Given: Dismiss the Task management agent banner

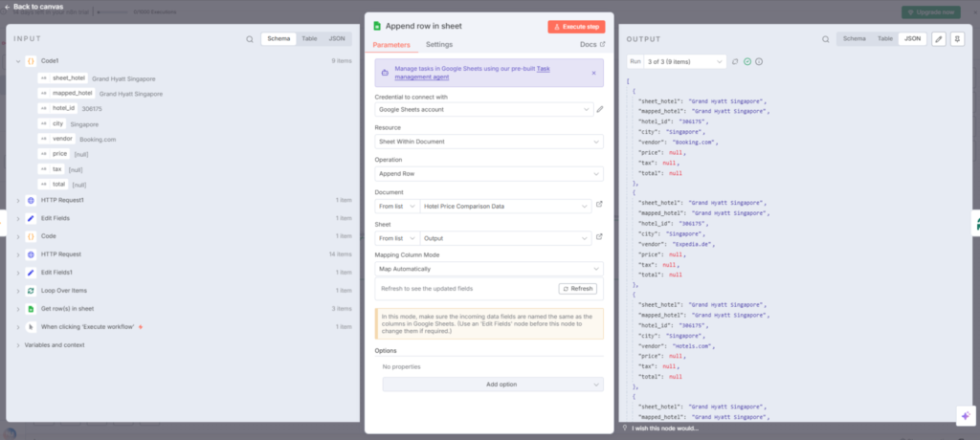Looking at the screenshot, I should point(593,73).
